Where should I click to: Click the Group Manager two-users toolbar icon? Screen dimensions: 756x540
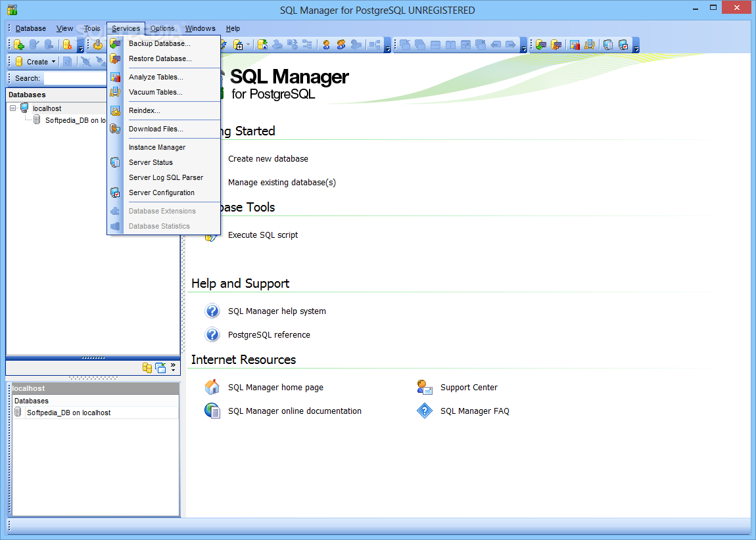coord(341,45)
